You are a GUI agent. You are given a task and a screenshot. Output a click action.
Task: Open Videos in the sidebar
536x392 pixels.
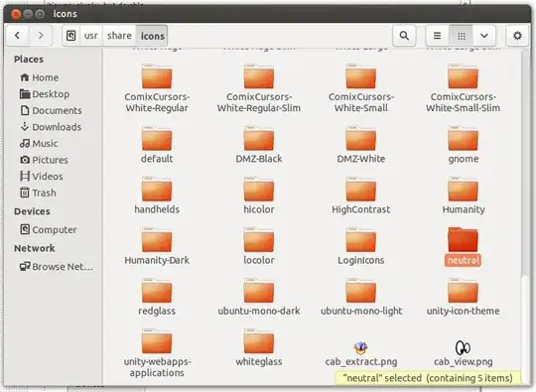click(42, 176)
